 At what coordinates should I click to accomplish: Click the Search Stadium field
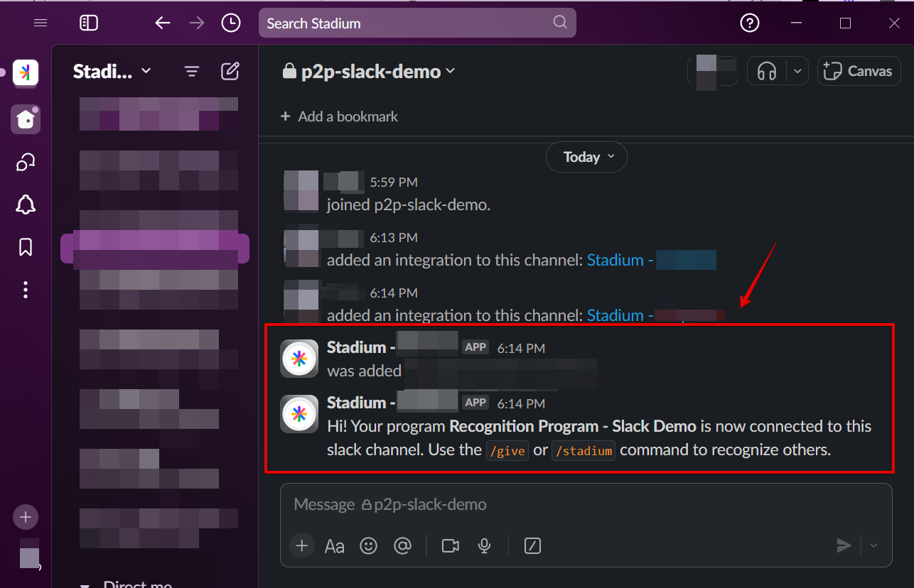click(x=417, y=23)
